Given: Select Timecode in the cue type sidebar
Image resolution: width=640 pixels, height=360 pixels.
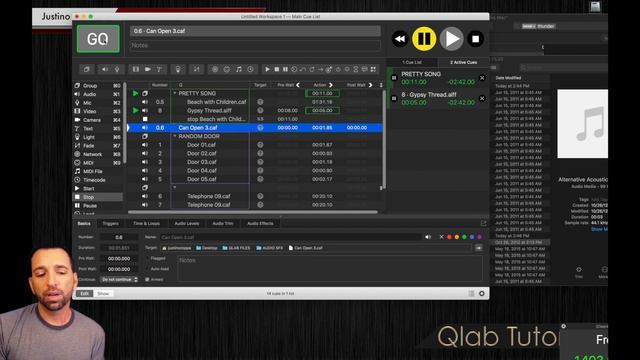Looking at the screenshot, I should tap(98, 180).
